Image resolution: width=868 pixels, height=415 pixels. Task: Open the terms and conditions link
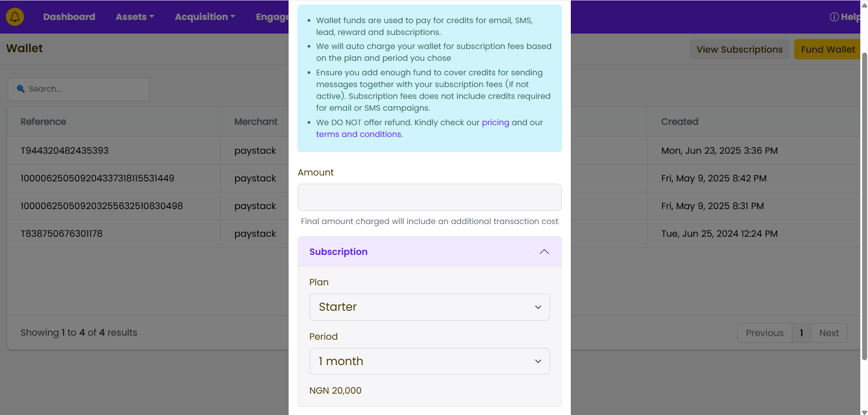tap(358, 134)
